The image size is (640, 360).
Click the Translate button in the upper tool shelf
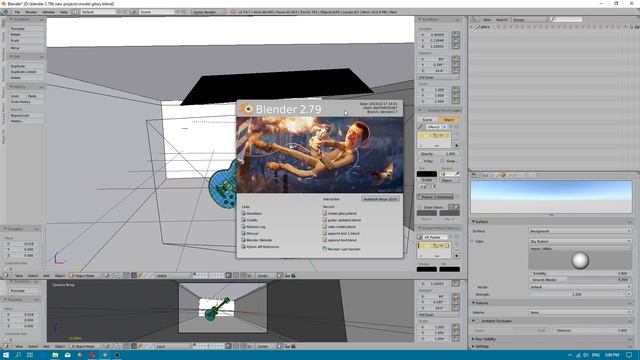(26, 29)
